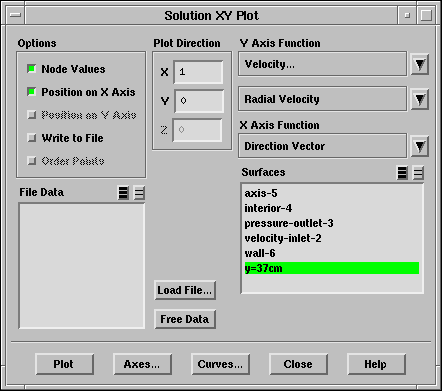Click the Plot Direction Y input field
This screenshot has height=391, width=442.
click(199, 101)
